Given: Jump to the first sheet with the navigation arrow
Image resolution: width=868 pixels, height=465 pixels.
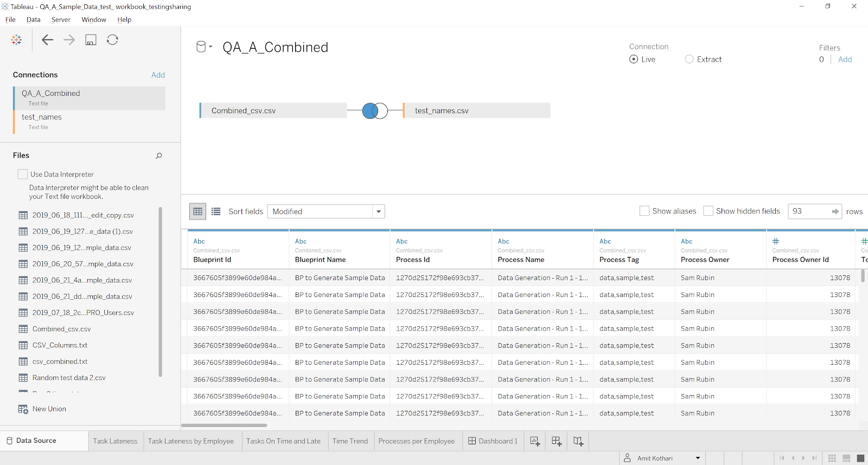Looking at the screenshot, I should [782, 458].
